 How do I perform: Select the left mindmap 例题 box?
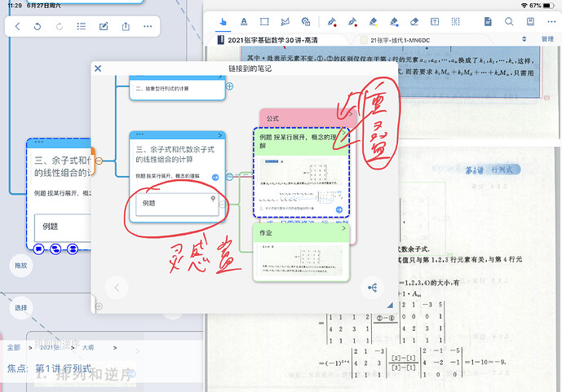pos(63,228)
